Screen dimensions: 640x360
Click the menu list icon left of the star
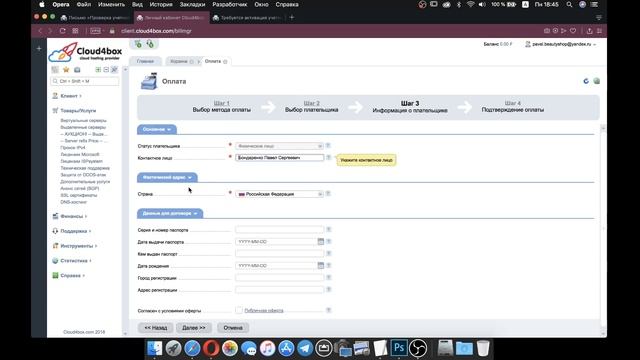click(x=55, y=70)
